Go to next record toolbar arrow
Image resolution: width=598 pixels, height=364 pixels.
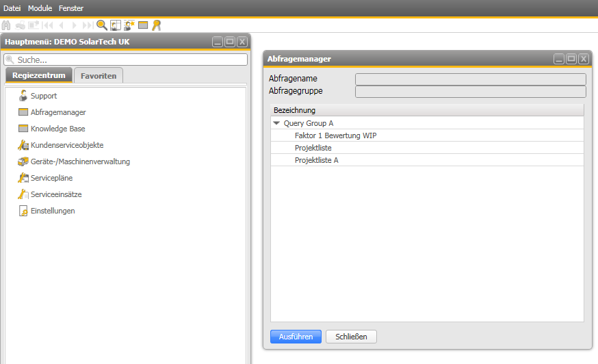[74, 25]
